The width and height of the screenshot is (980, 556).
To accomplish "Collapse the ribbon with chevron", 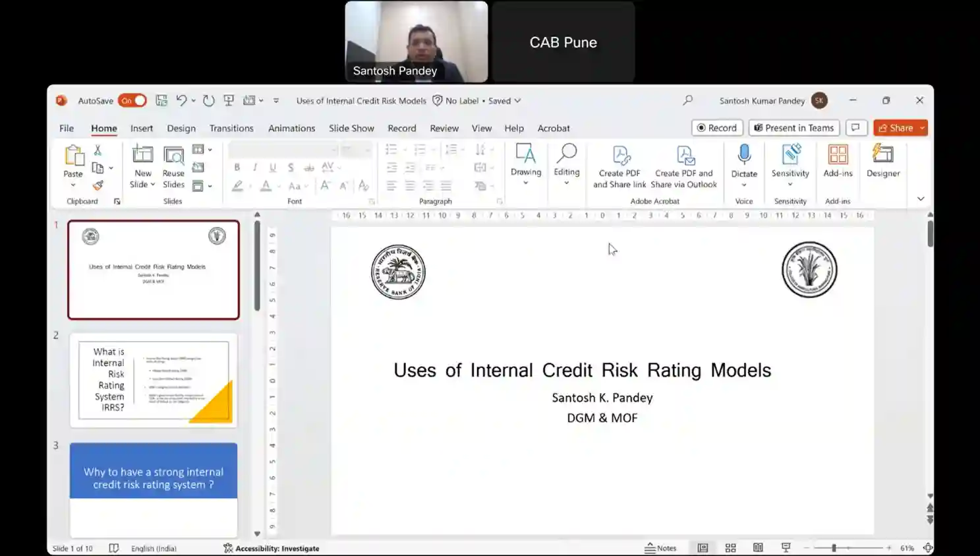I will click(921, 199).
